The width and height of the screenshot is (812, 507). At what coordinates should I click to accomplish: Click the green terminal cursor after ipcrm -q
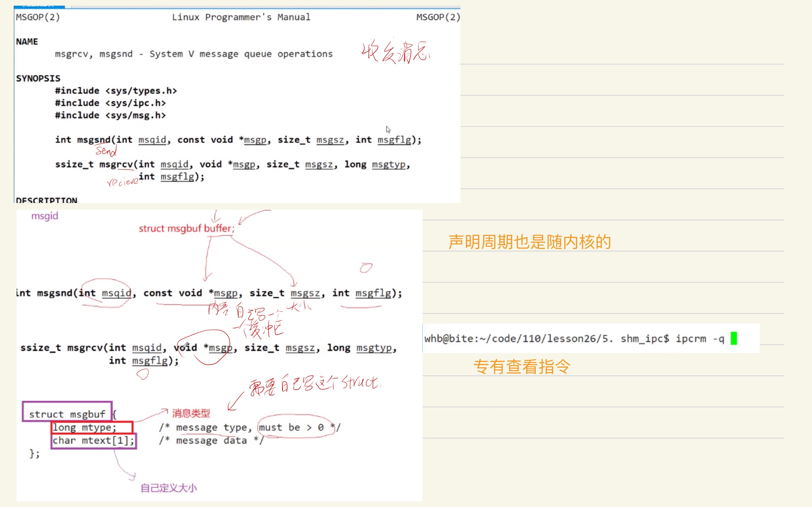(734, 338)
